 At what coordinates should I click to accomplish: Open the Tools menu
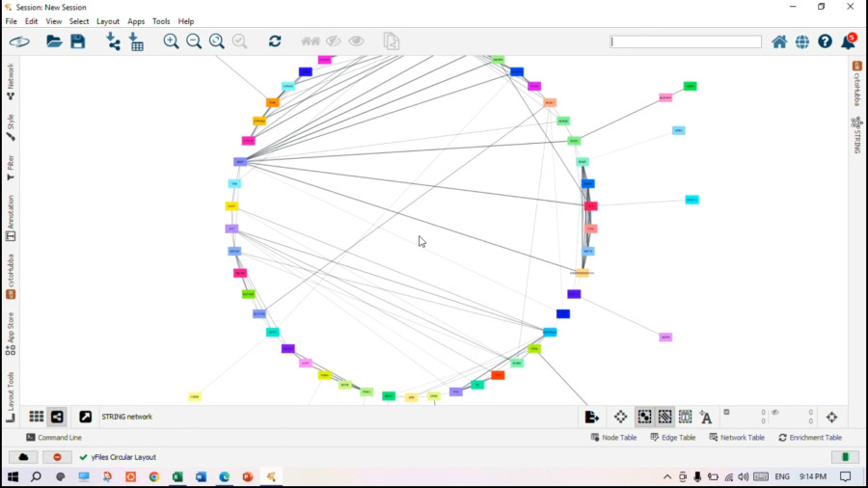[161, 21]
